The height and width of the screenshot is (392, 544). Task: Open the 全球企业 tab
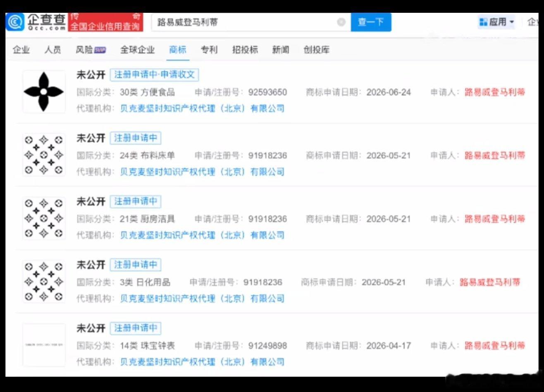(138, 50)
